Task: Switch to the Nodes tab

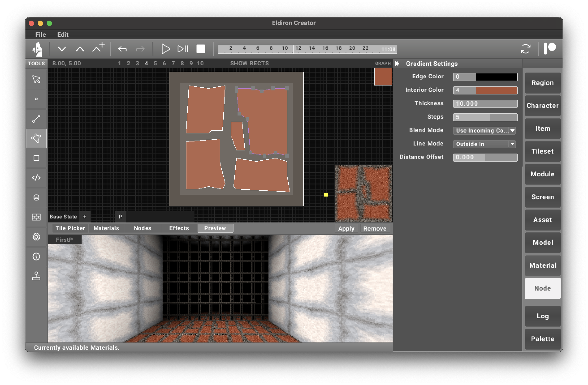Action: [x=143, y=228]
